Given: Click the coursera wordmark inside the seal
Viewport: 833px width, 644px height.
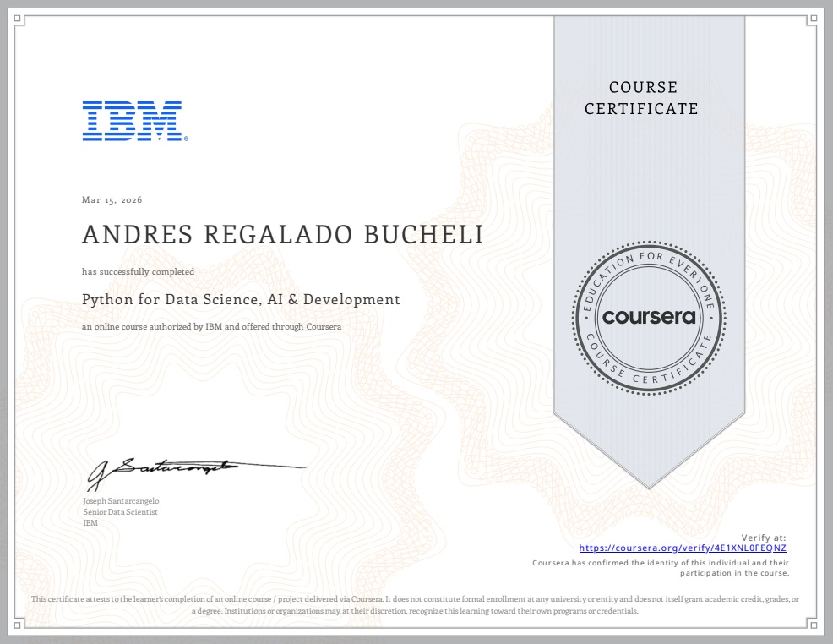Looking at the screenshot, I should (x=650, y=317).
